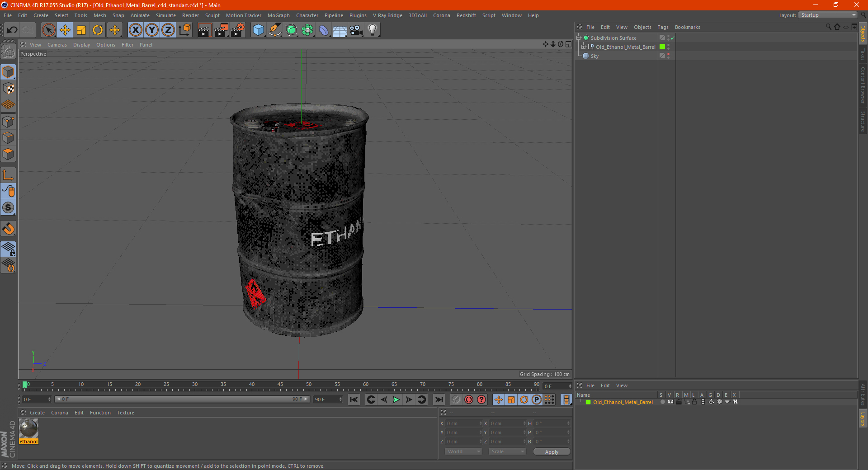Activate the Move tool in top toolbar
Image resolution: width=868 pixels, height=470 pixels.
pos(65,30)
